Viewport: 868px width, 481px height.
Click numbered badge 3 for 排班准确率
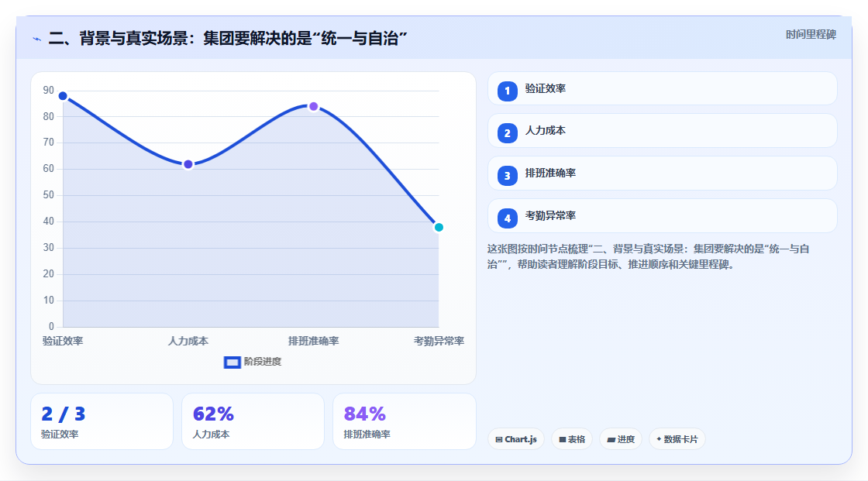(507, 176)
